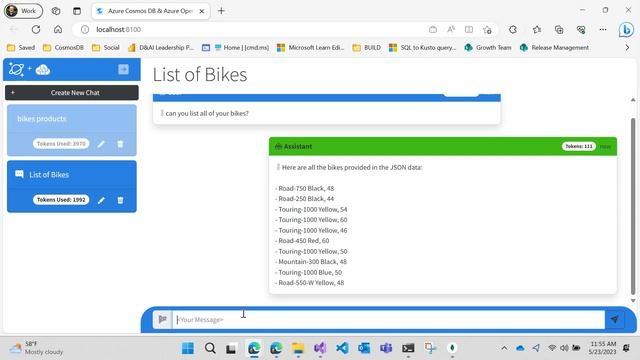The width and height of the screenshot is (640, 360).
Task: Open the Microsoft Learn Edi... bookmark
Action: (311, 48)
